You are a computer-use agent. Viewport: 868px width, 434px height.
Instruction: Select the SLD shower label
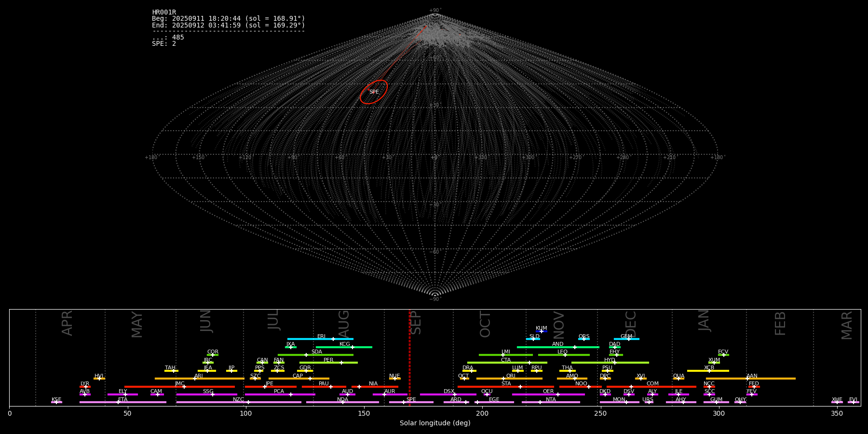[x=534, y=337]
